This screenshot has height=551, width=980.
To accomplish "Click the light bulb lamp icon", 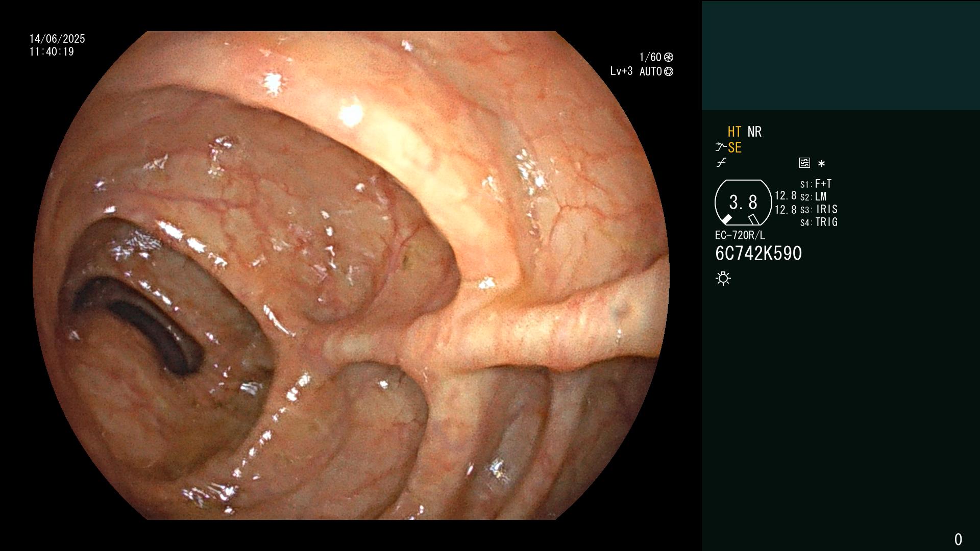I will tap(723, 279).
